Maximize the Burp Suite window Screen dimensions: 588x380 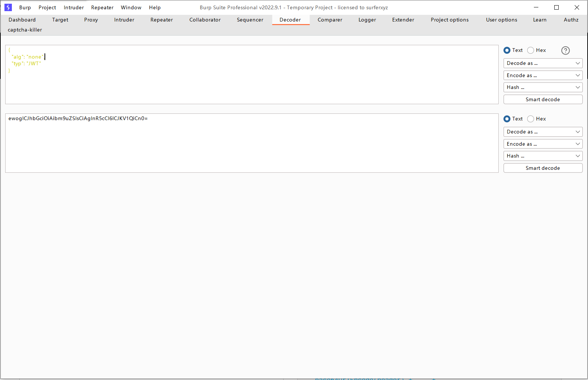[556, 7]
